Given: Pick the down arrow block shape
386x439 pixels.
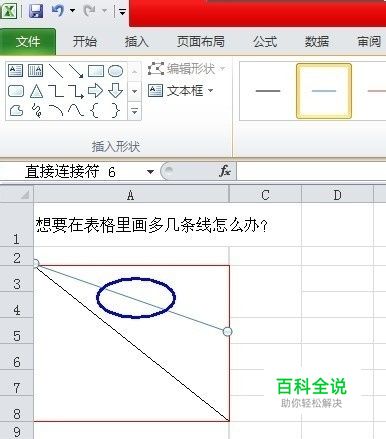Looking at the screenshot, I should pyautogui.click(x=116, y=91).
